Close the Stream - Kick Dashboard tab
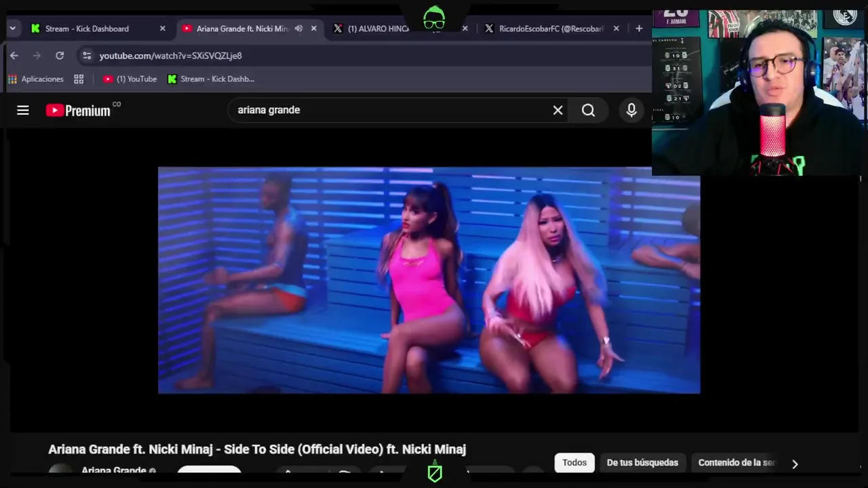The width and height of the screenshot is (868, 488). click(162, 28)
